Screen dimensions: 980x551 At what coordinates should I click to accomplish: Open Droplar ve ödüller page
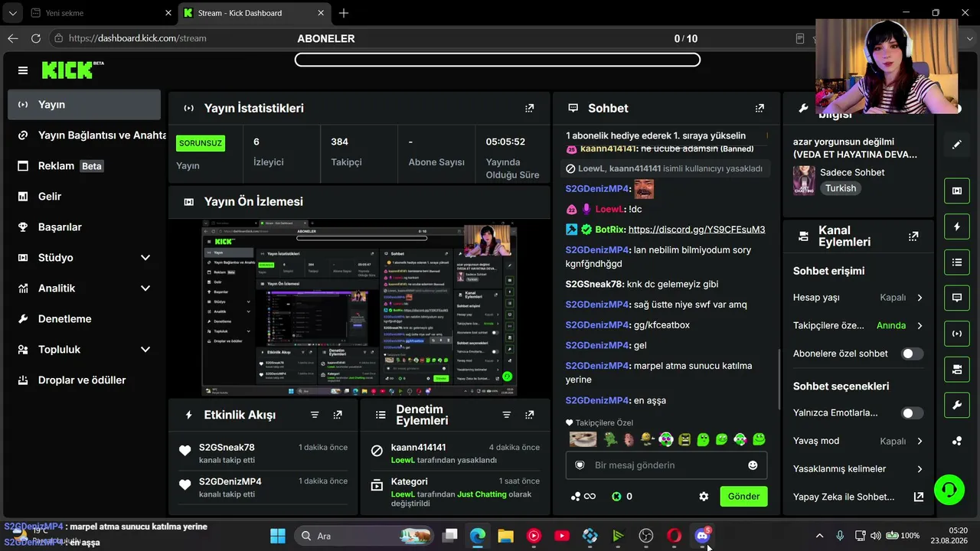point(84,380)
